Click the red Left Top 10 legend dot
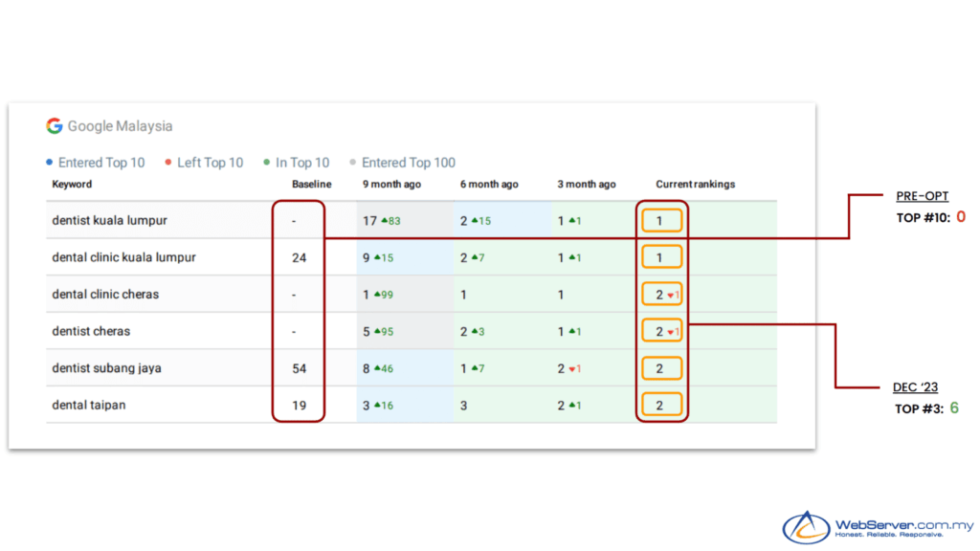 point(168,163)
